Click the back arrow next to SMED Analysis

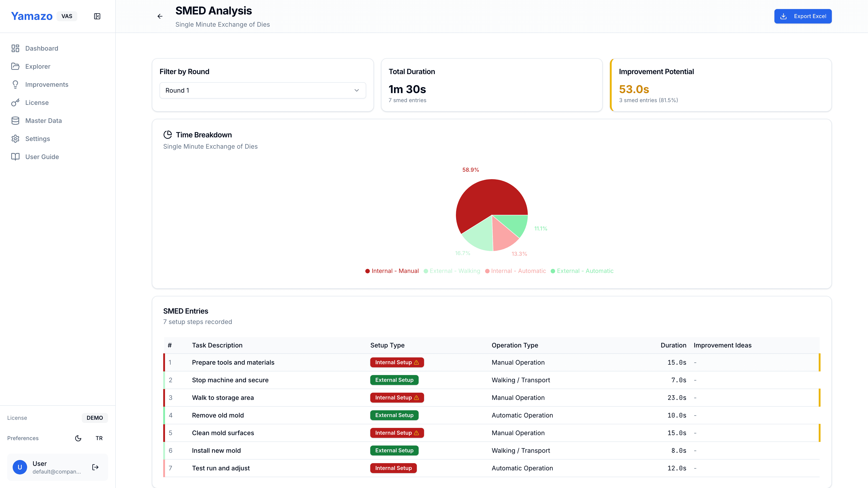click(x=160, y=16)
